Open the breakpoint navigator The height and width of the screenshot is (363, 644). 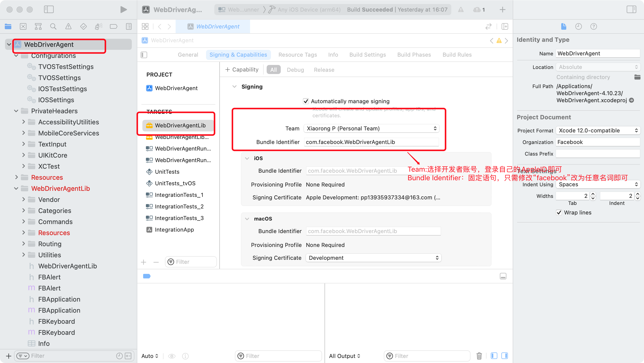114,26
